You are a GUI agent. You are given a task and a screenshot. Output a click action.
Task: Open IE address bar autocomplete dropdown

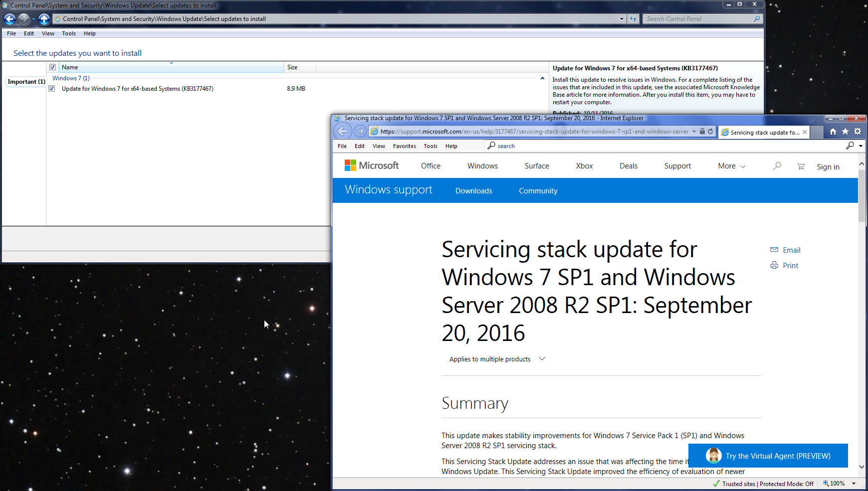click(x=694, y=132)
